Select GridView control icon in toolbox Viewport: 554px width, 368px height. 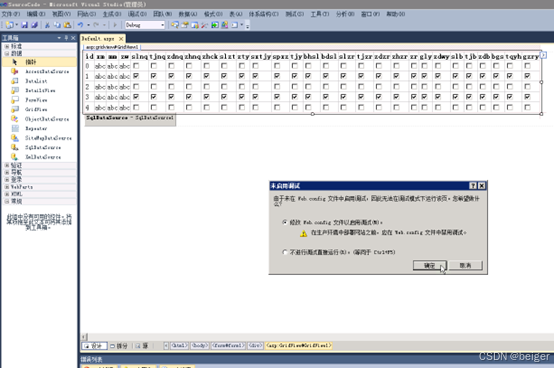[14, 109]
